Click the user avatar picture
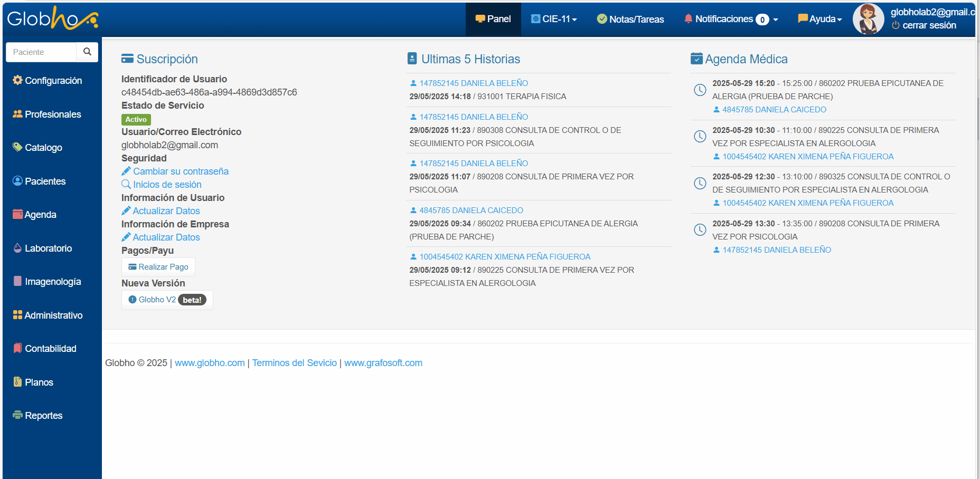This screenshot has width=980, height=479. pos(868,19)
